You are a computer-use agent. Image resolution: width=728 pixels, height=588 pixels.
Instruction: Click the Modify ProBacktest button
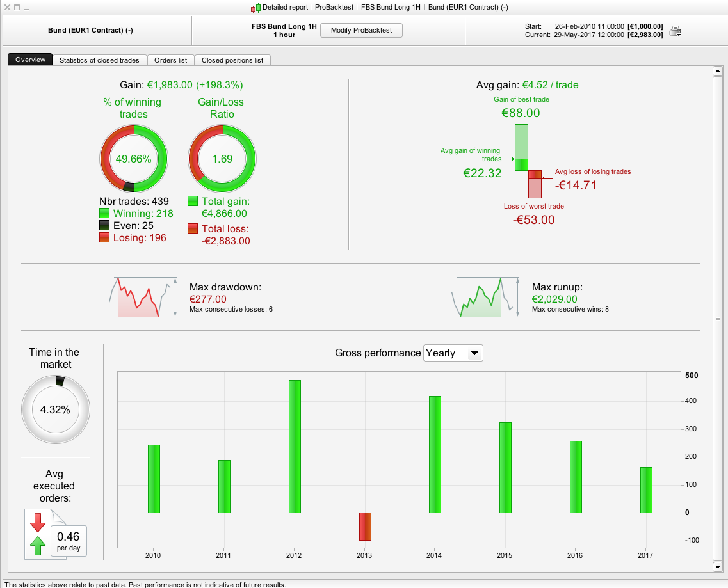point(361,30)
